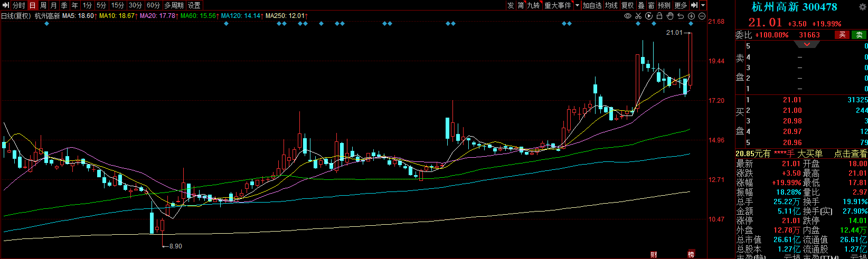This screenshot has width=868, height=259.
Task: Click the red 榜 marker at chart bottom
Action: click(691, 255)
